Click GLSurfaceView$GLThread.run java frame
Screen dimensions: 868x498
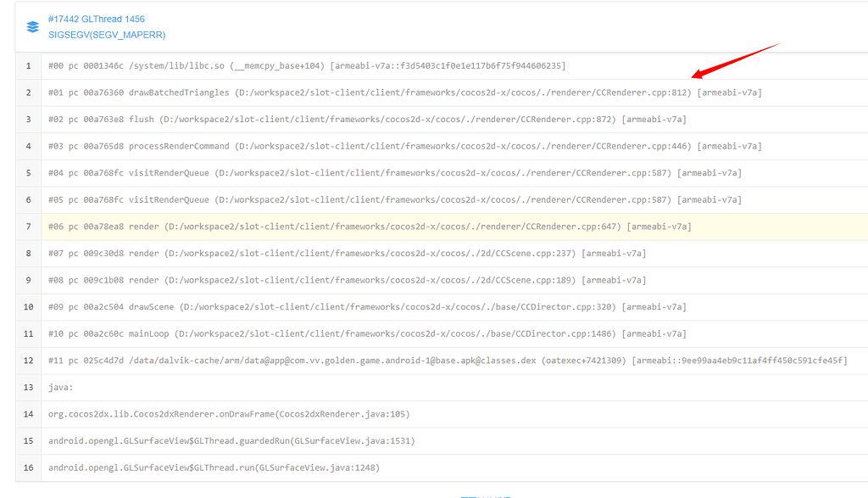(212, 467)
